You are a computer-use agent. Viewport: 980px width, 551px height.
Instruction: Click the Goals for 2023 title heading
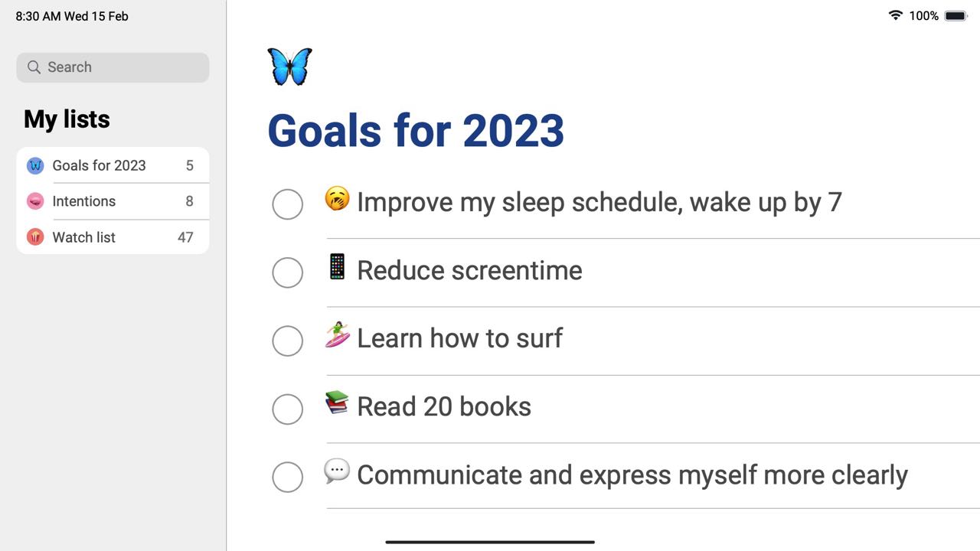coord(416,130)
